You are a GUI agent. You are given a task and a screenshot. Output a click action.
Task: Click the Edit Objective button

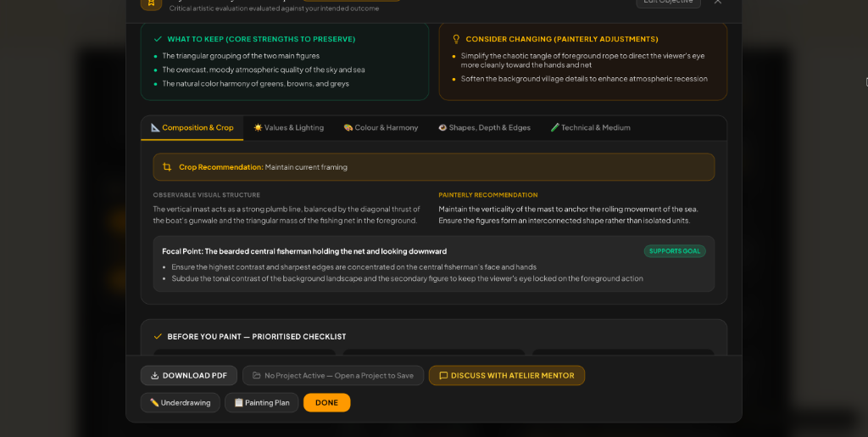point(668,3)
